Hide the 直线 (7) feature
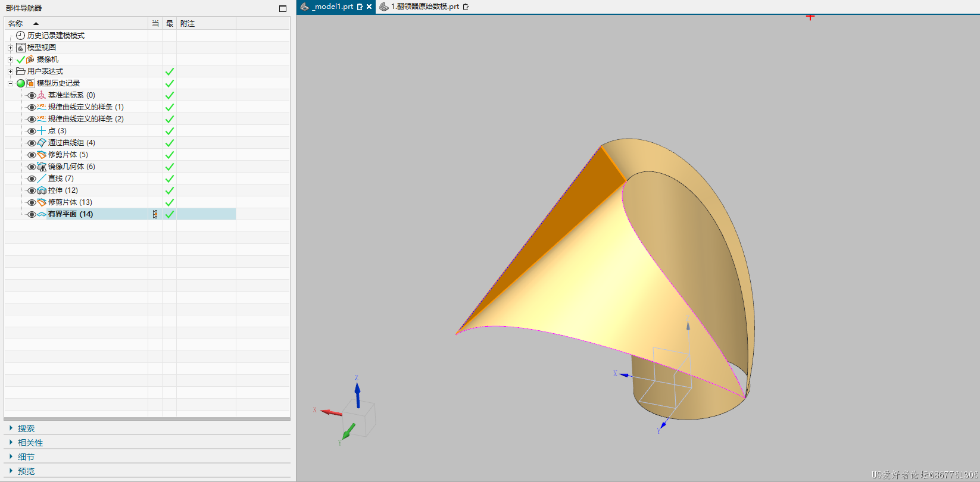This screenshot has width=980, height=482. click(x=32, y=179)
